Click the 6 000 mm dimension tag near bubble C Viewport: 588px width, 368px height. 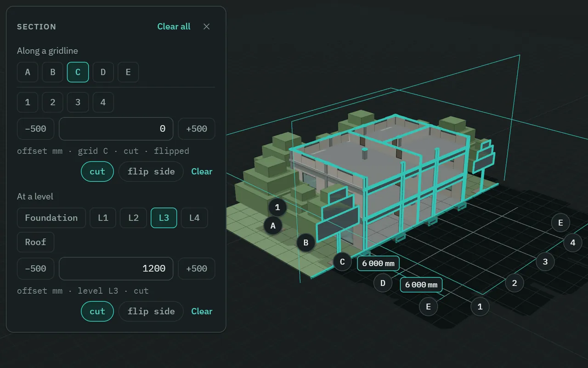(x=378, y=264)
